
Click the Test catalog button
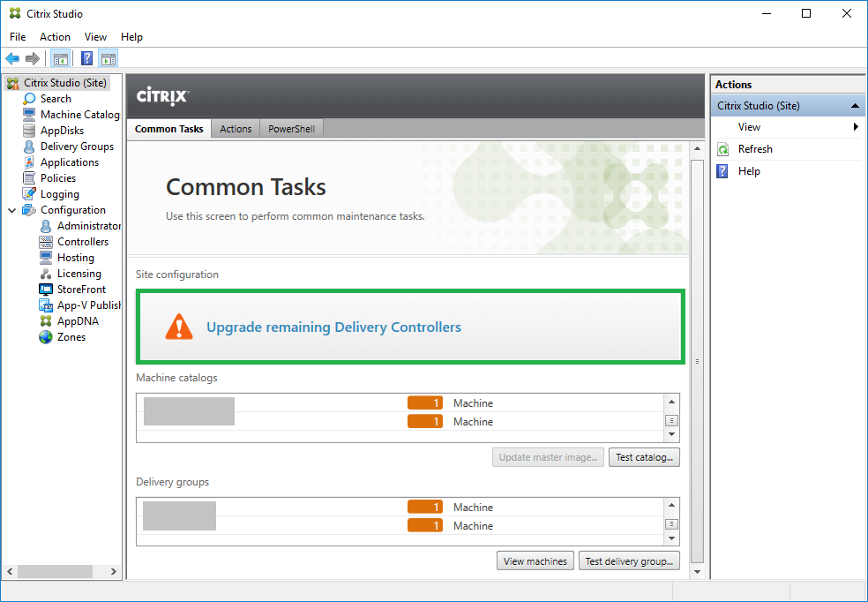(x=644, y=457)
